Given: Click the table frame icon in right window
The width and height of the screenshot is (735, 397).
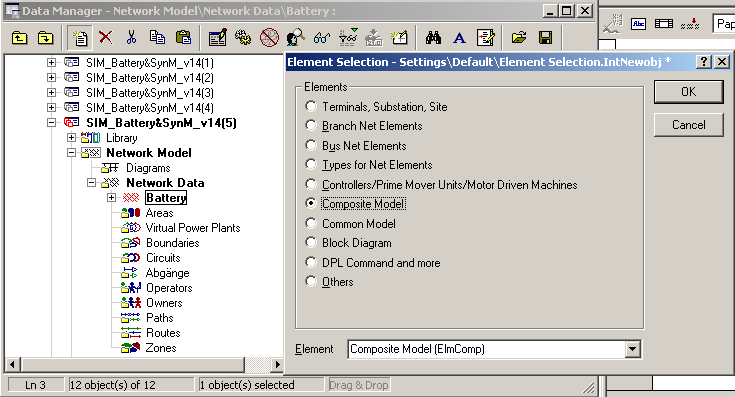Looking at the screenshot, I should pos(664,23).
